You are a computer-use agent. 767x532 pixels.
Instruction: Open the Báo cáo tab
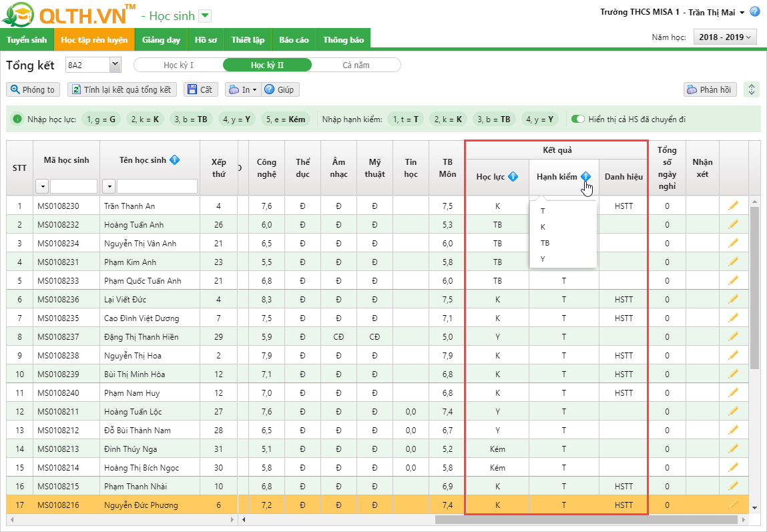pos(294,39)
